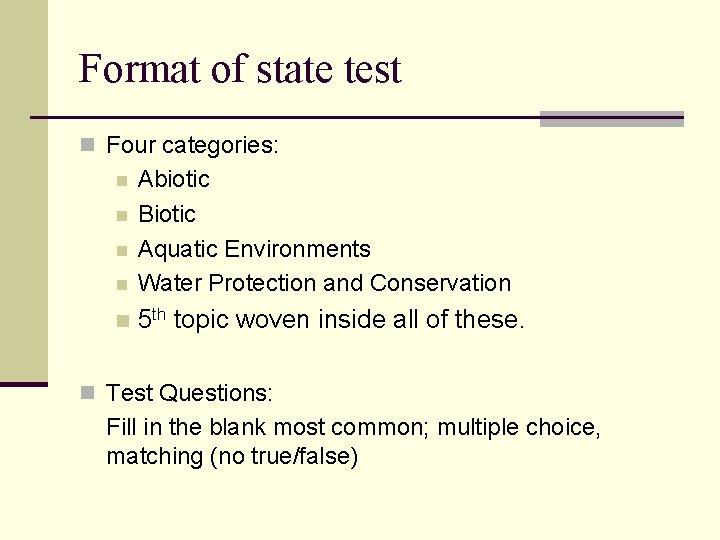Select the 'Test Questions:' heading
Image resolution: width=720 pixels, height=540 pixels.
coord(189,393)
